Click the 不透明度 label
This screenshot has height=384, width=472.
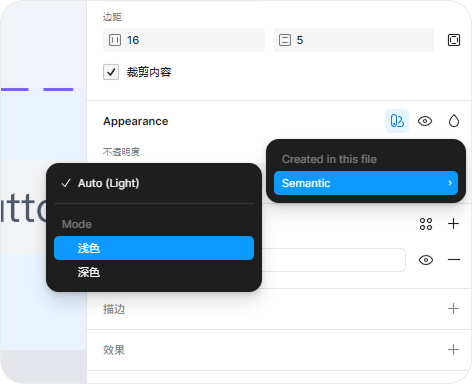121,152
